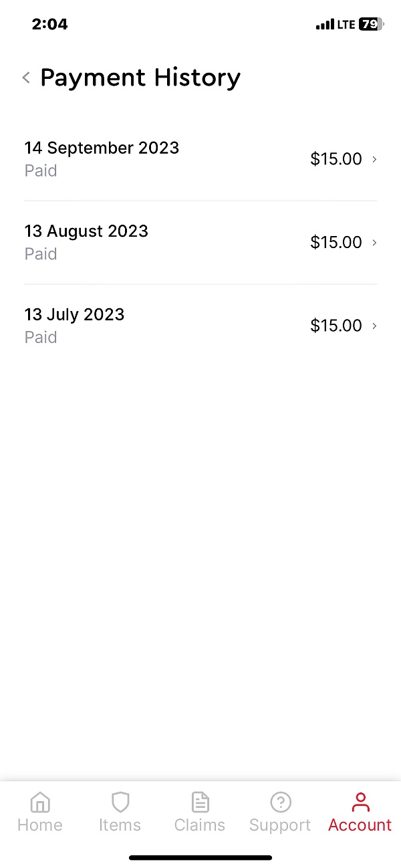Expand the 14 September 2023 payment chevron

(x=374, y=159)
